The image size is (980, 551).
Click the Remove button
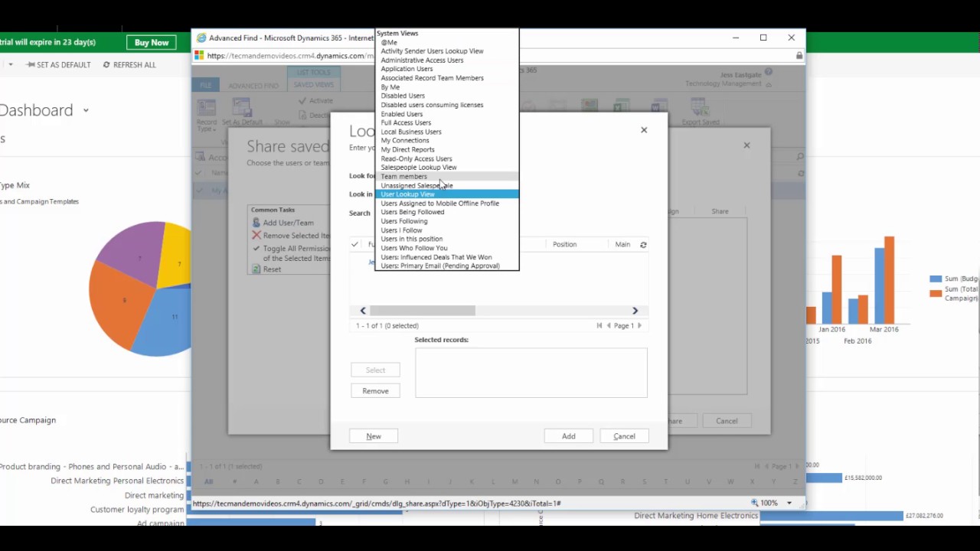coord(375,391)
